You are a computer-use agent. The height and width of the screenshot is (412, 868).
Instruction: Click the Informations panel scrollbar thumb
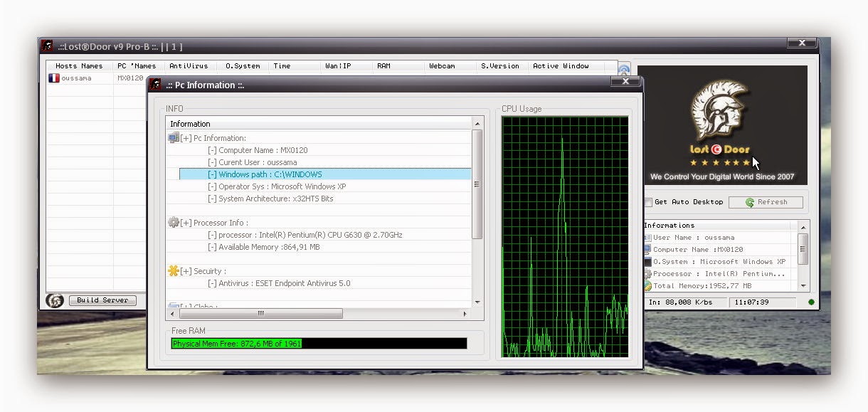tap(803, 249)
